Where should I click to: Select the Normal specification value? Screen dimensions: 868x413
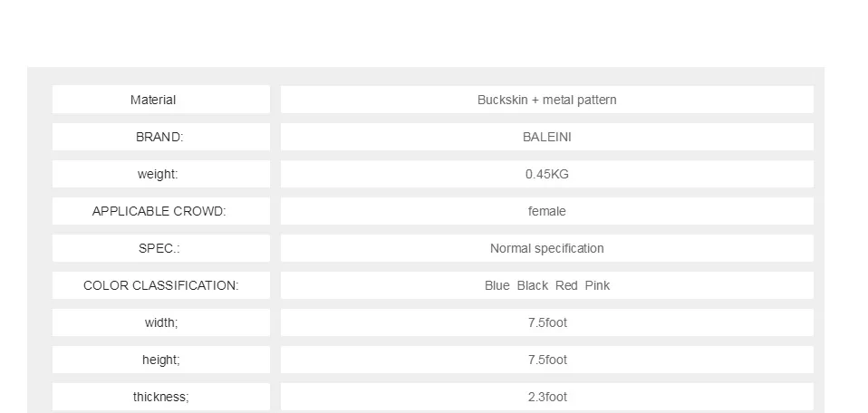[547, 248]
